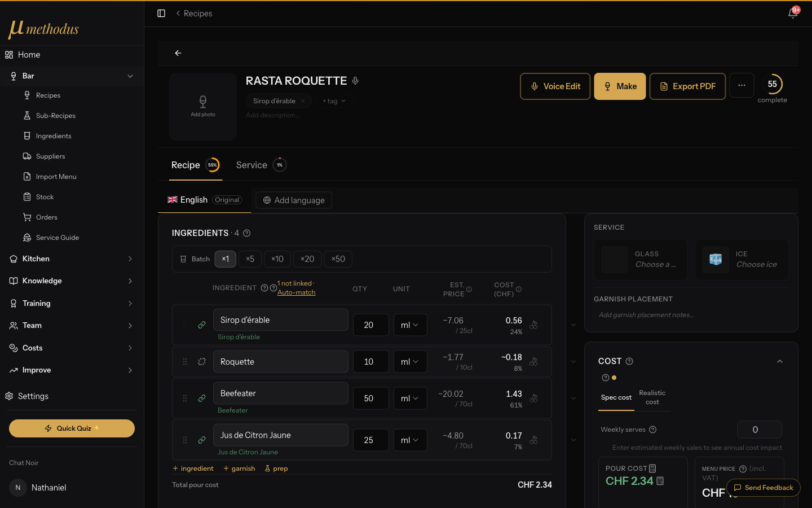Click the Export PDF button
This screenshot has width=812, height=508.
(687, 86)
